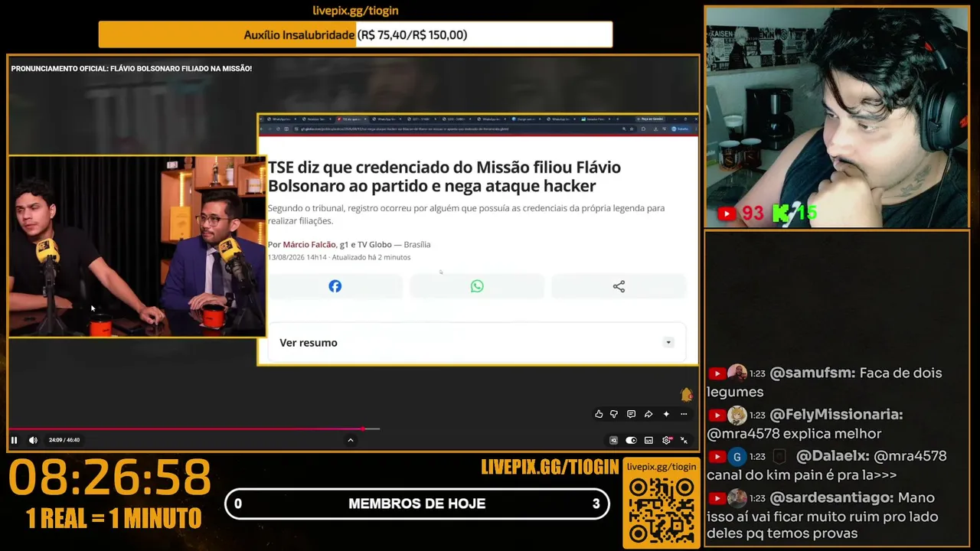Click the YouTube icon on @samufsm message
Screen dimensions: 980x551
tap(717, 373)
